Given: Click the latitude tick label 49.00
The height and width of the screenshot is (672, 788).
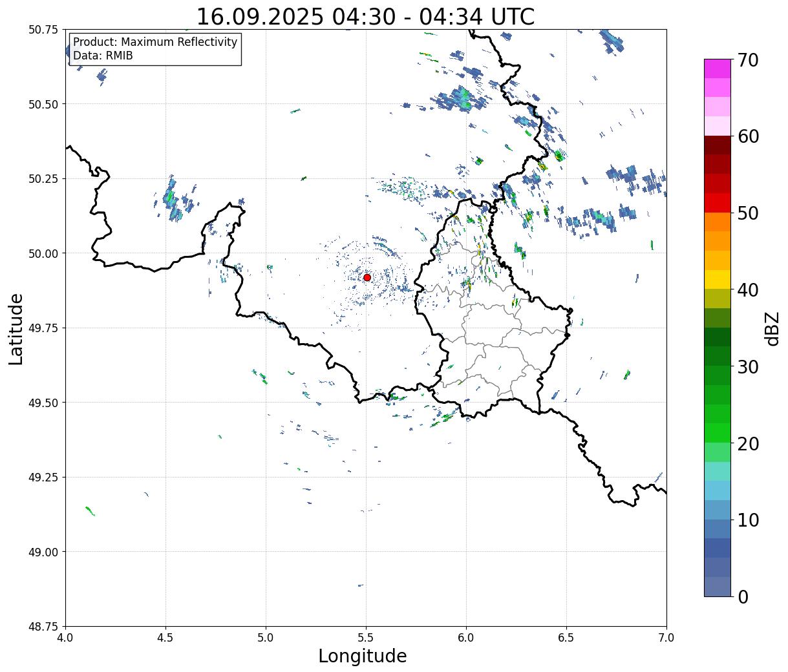Looking at the screenshot, I should point(43,552).
